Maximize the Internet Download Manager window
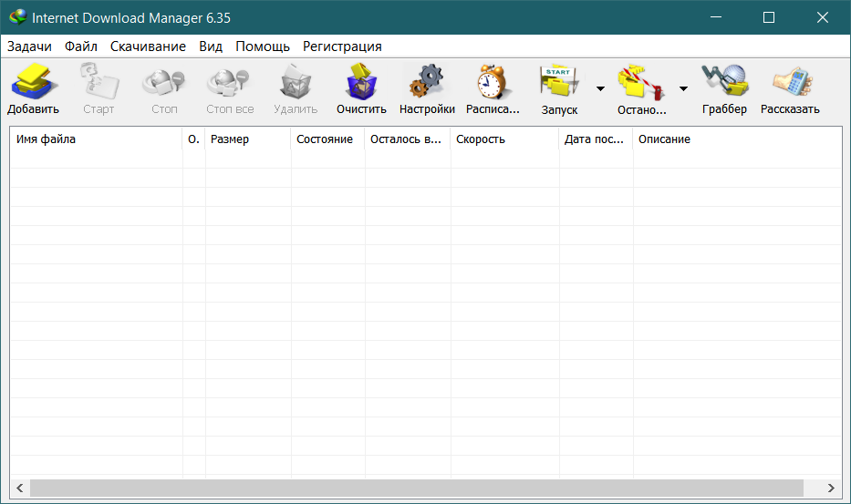The width and height of the screenshot is (851, 504). pos(769,17)
